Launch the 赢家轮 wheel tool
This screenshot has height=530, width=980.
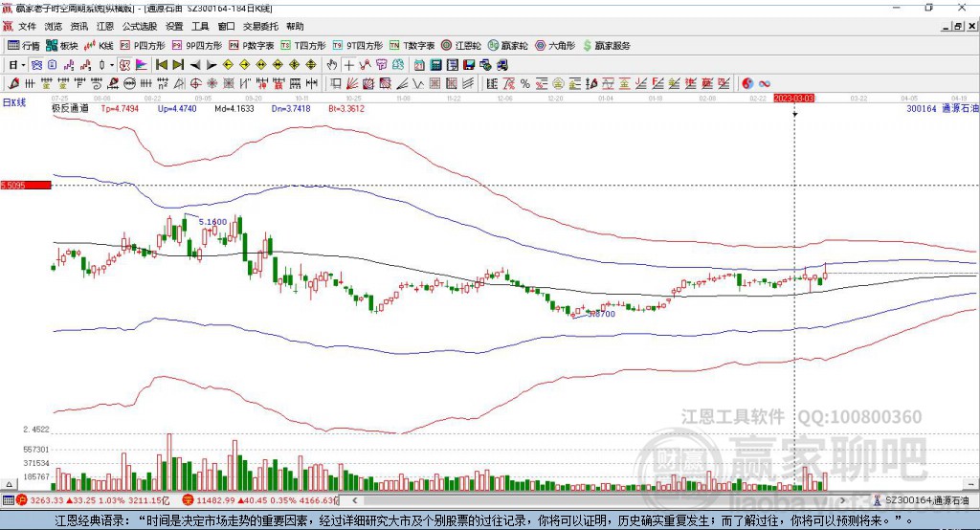(x=507, y=46)
